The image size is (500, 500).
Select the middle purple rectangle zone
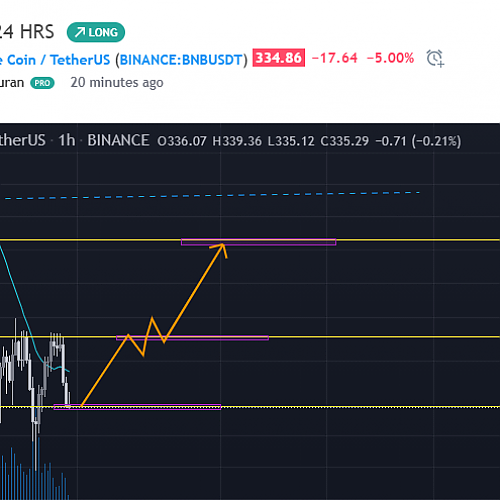tap(192, 338)
